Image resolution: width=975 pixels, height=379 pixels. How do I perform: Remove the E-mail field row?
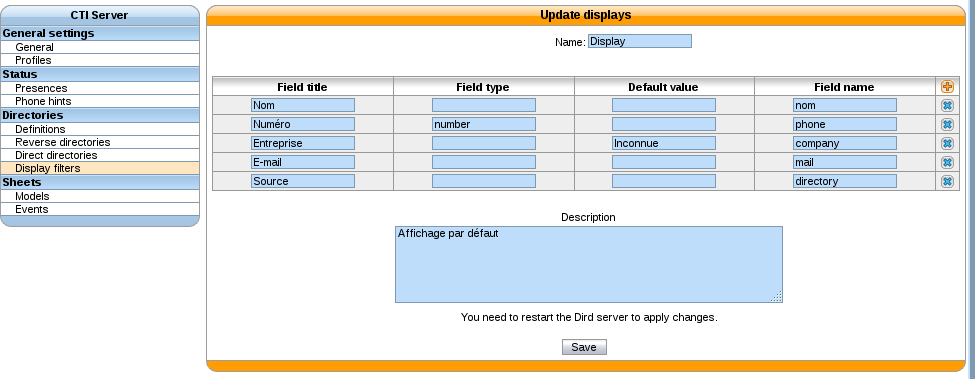[947, 162]
